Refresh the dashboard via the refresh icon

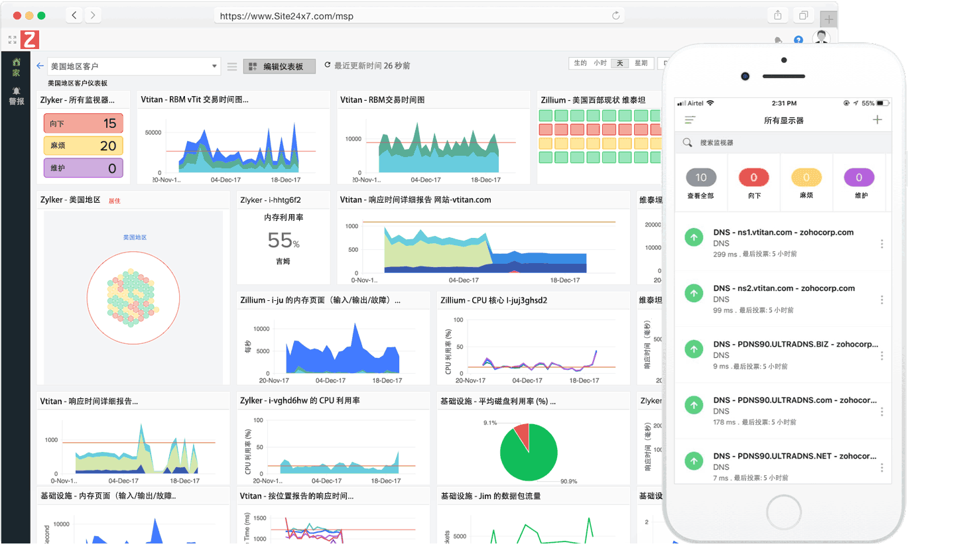pyautogui.click(x=327, y=65)
